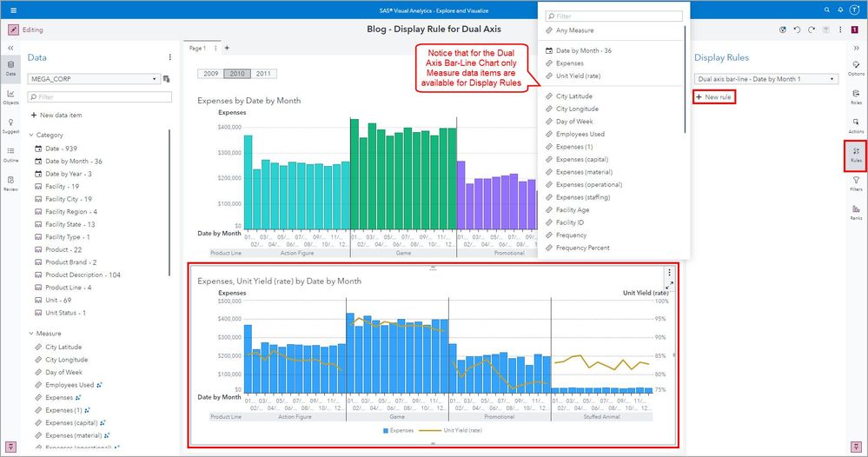Open the user profile avatar
This screenshot has width=868, height=457.
[x=855, y=10]
